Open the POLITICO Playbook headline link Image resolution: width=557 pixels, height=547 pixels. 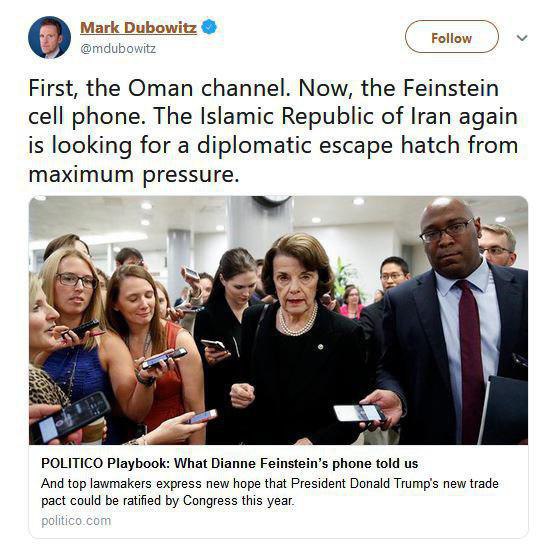point(229,463)
